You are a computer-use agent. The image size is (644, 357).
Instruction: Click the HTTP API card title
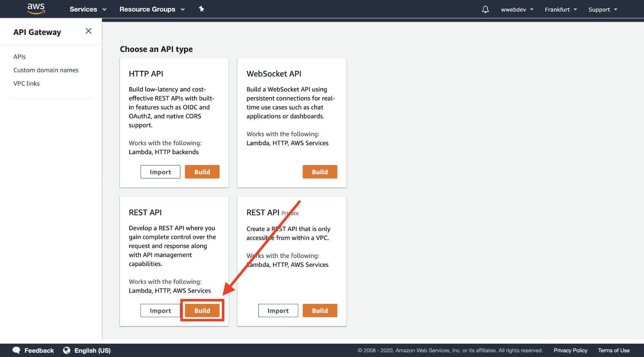(146, 74)
